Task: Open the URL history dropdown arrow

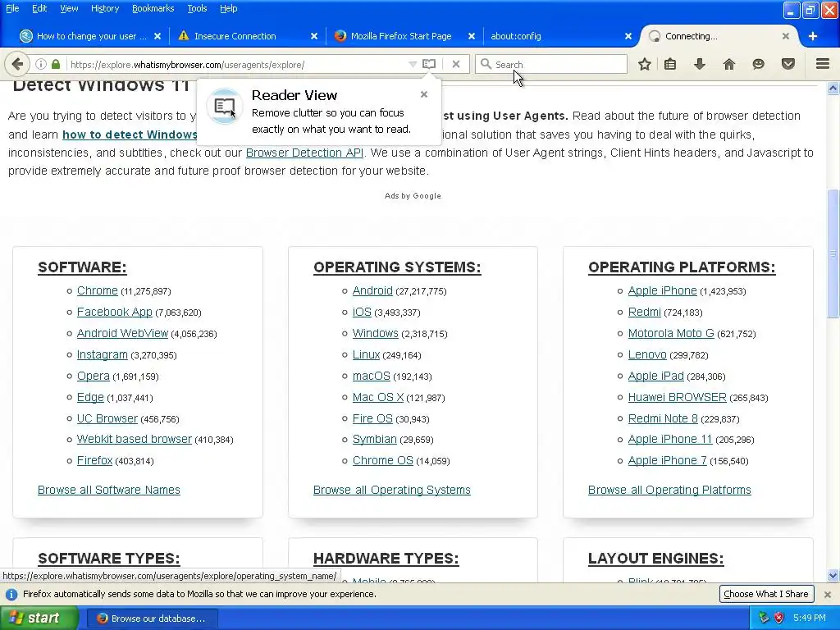Action: 413,64
